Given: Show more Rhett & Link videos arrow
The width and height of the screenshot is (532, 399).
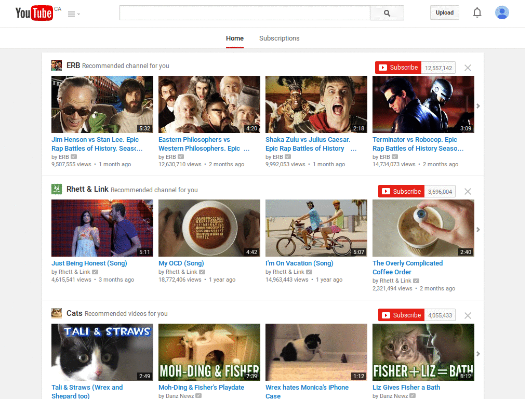Looking at the screenshot, I should coord(478,230).
